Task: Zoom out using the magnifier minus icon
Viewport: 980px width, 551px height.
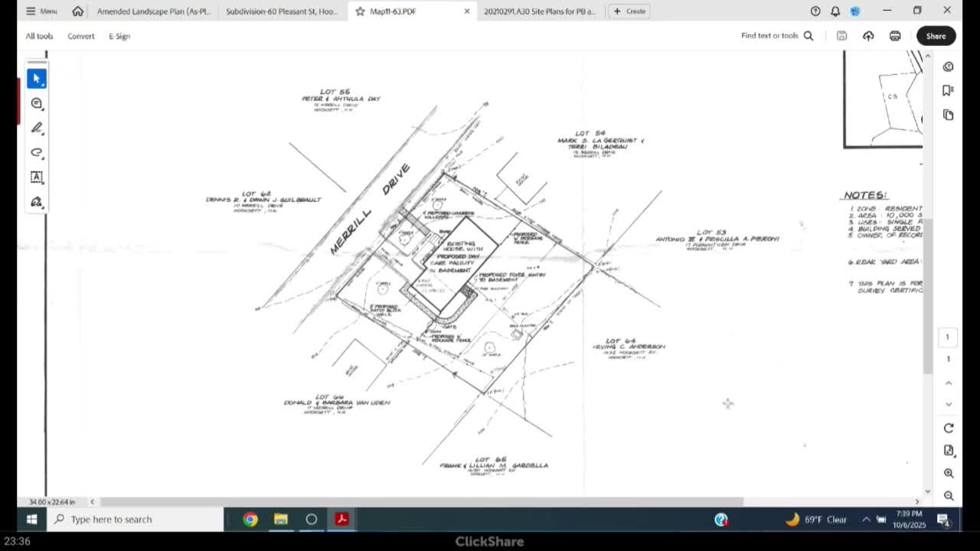Action: (x=949, y=496)
